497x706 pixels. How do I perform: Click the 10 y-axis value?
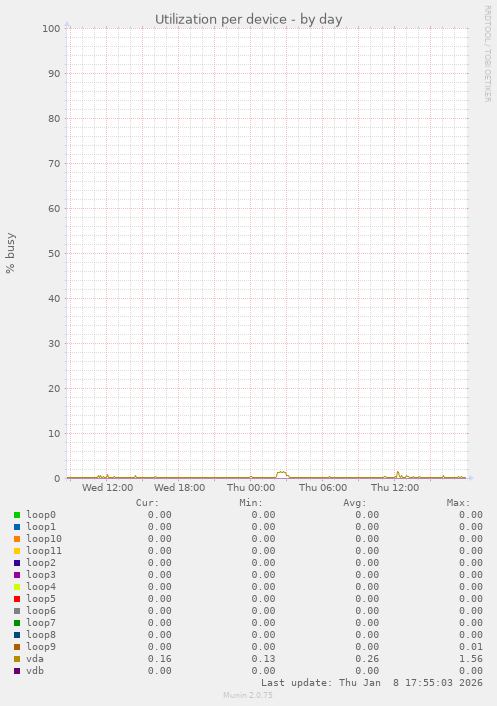(54, 434)
